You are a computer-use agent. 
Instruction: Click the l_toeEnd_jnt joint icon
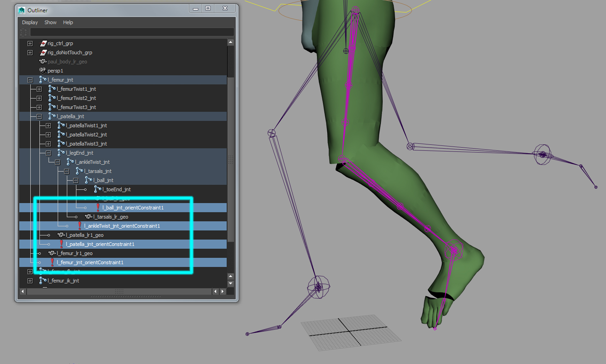(98, 190)
